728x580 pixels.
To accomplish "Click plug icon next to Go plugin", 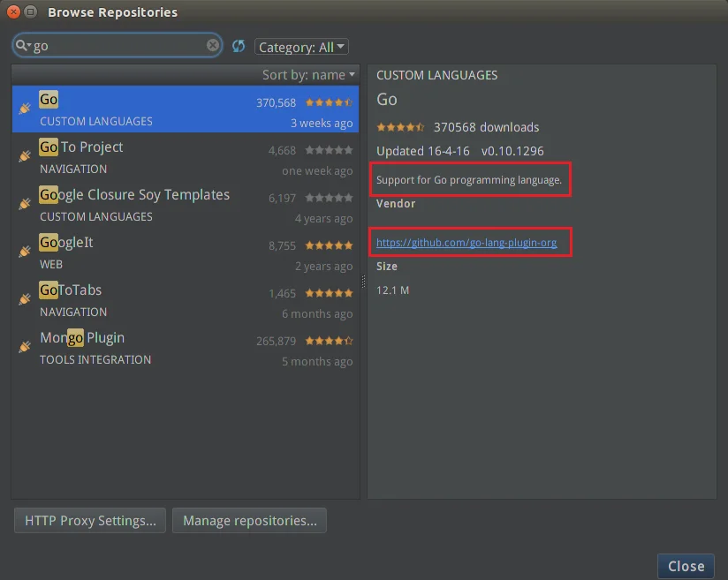I will pyautogui.click(x=25, y=109).
